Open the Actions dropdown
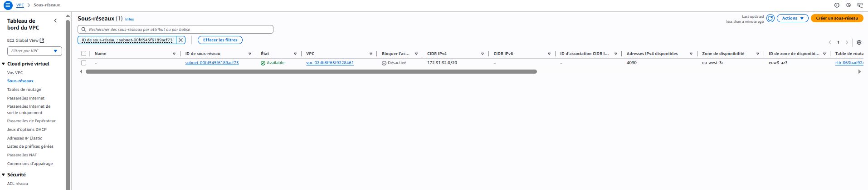 [x=792, y=18]
